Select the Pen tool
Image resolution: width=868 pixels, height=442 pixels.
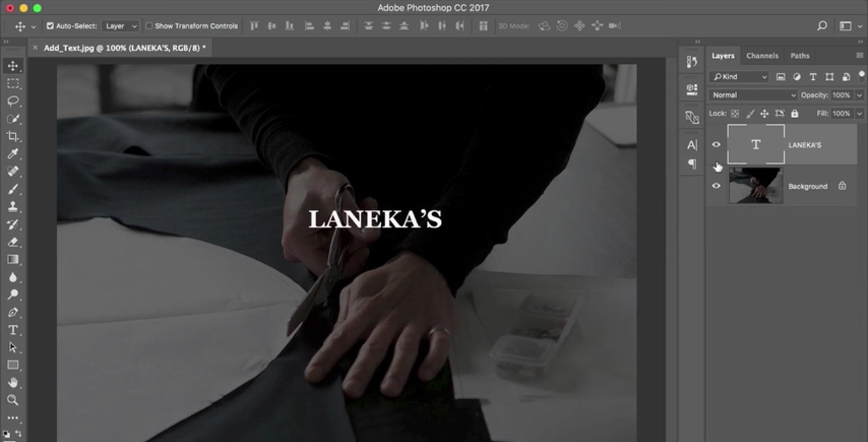[13, 313]
